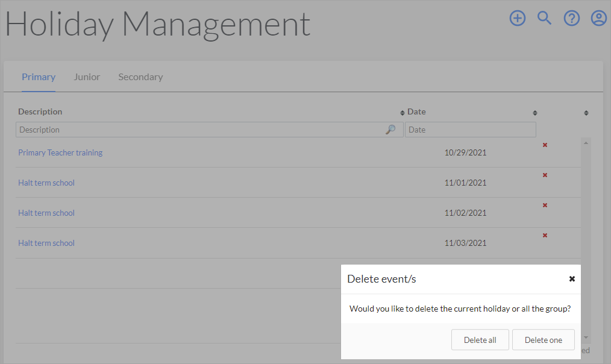The width and height of the screenshot is (611, 364).
Task: Delete the Primary Teacher training row
Action: (545, 145)
